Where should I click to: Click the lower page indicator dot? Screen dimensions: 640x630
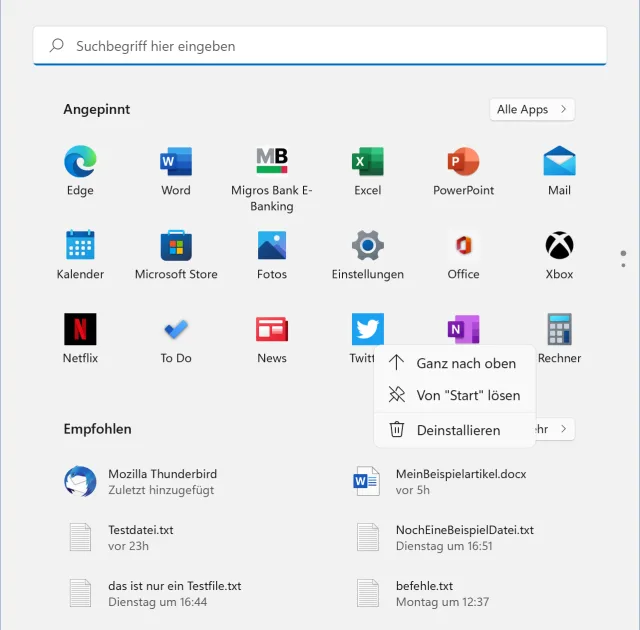point(623,266)
